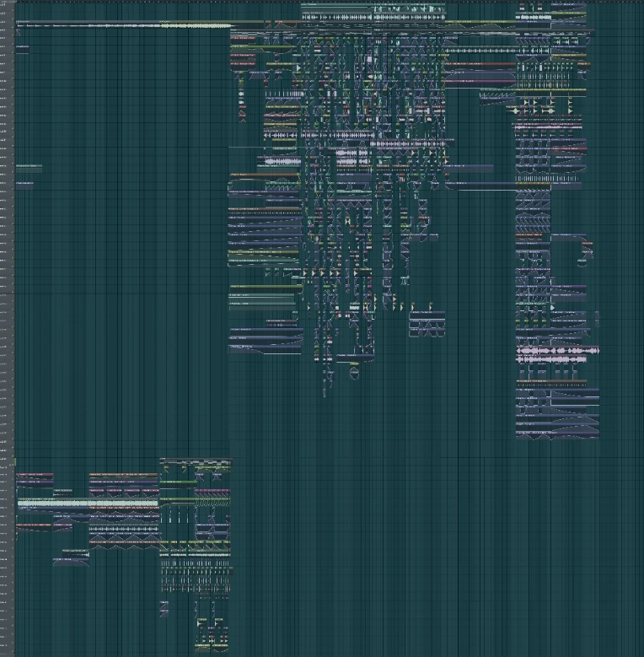Select the dense vertical-bars clip in the right column
This screenshot has height=657, width=644.
[x=547, y=179]
